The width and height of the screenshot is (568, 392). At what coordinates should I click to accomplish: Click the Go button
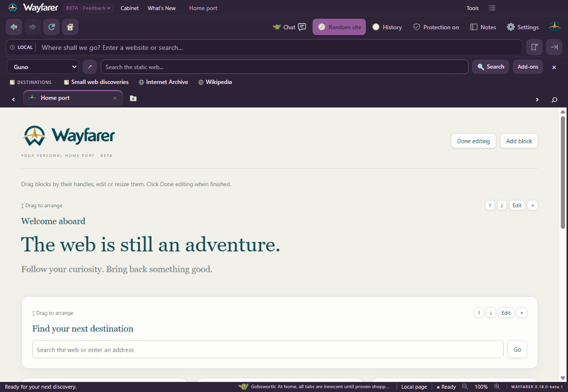[x=517, y=349]
